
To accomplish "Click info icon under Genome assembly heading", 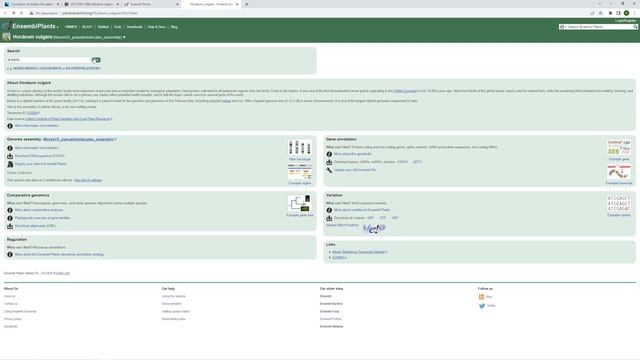I will [10, 148].
